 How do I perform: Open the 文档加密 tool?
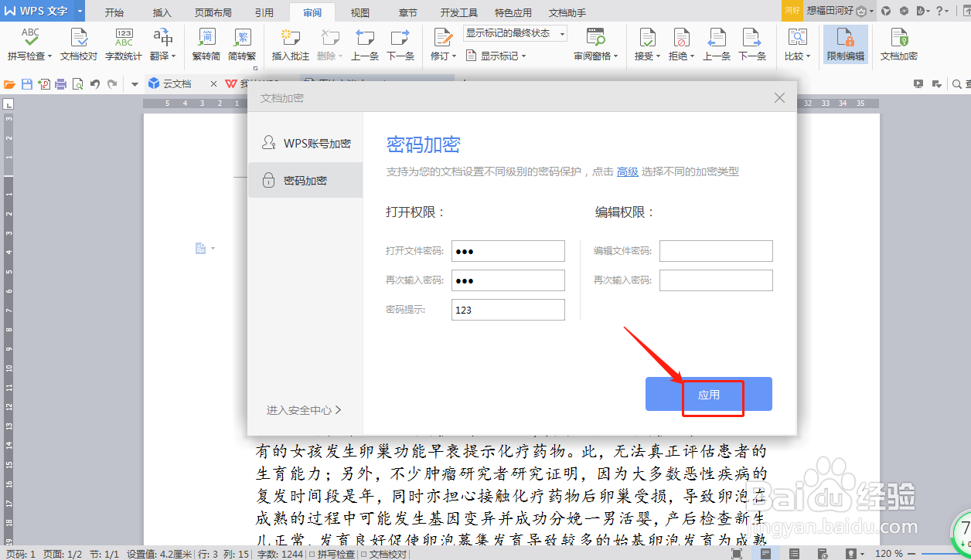point(898,44)
